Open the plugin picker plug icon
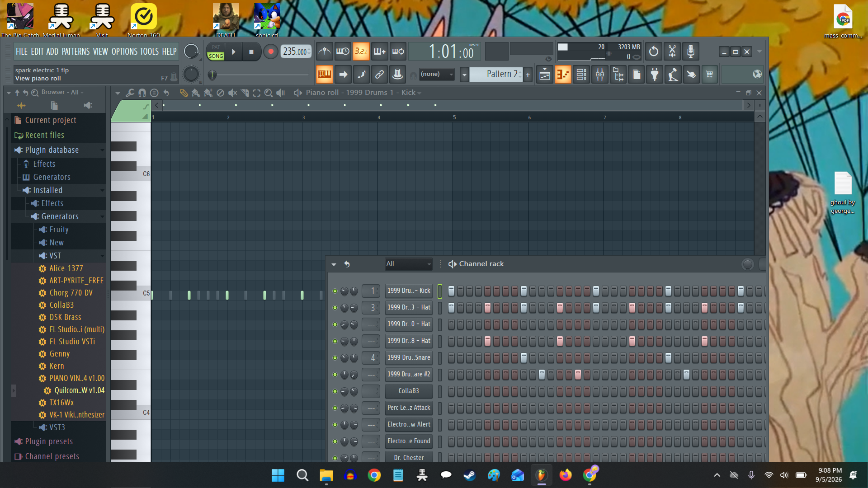This screenshot has width=868, height=488. coord(655,75)
